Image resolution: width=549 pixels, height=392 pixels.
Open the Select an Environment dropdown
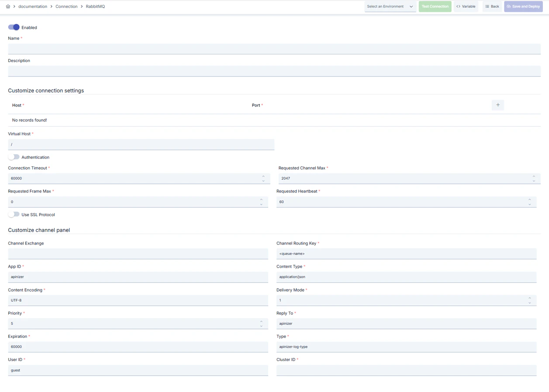click(x=390, y=7)
